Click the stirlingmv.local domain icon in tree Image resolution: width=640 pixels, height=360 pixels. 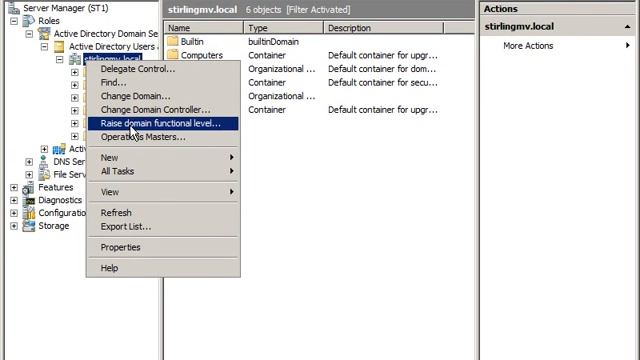click(x=75, y=59)
